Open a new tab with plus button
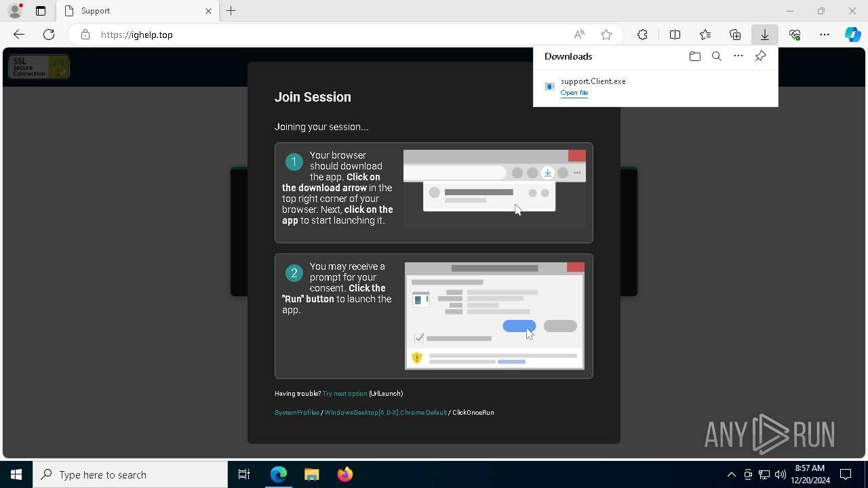The image size is (868, 488). pyautogui.click(x=231, y=11)
